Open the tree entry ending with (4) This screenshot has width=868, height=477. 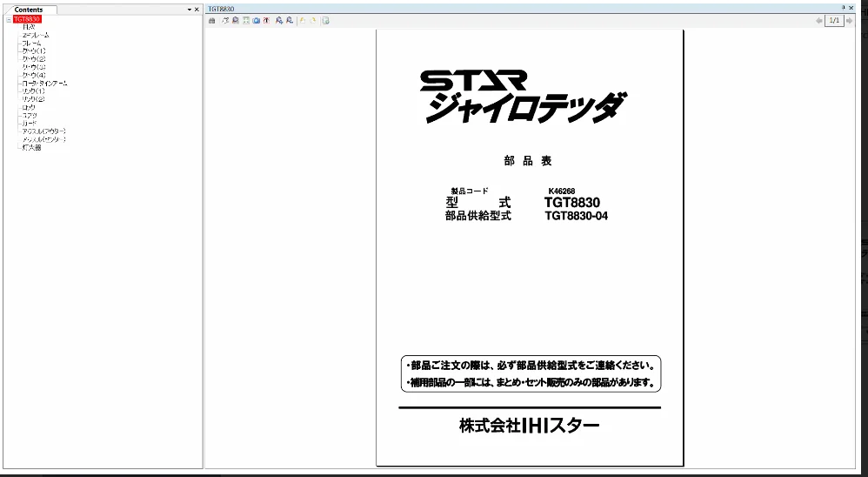(34, 75)
